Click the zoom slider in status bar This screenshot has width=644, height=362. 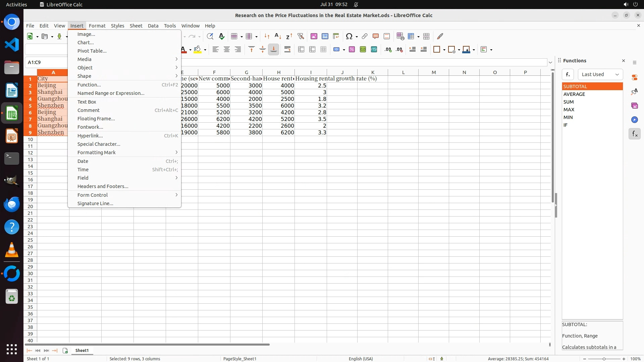coord(604,359)
